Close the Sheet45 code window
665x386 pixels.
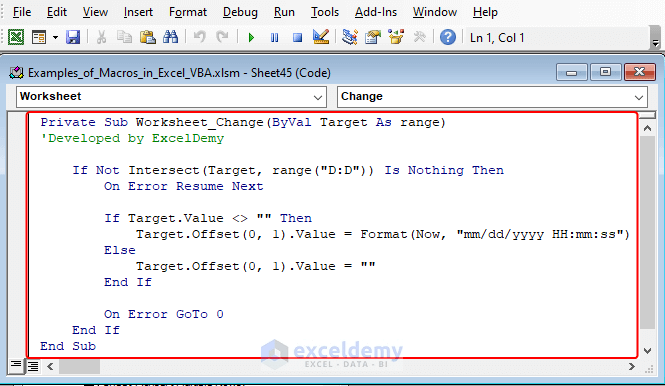tap(640, 73)
